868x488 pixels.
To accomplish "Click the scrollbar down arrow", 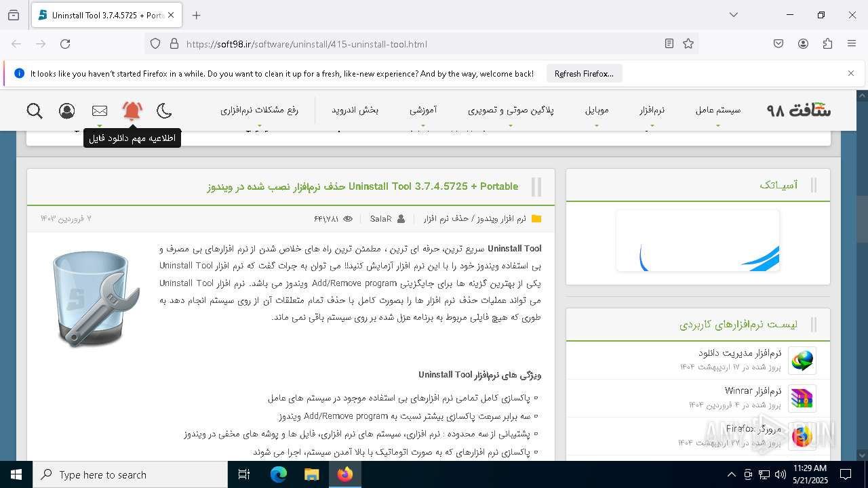I will click(862, 455).
